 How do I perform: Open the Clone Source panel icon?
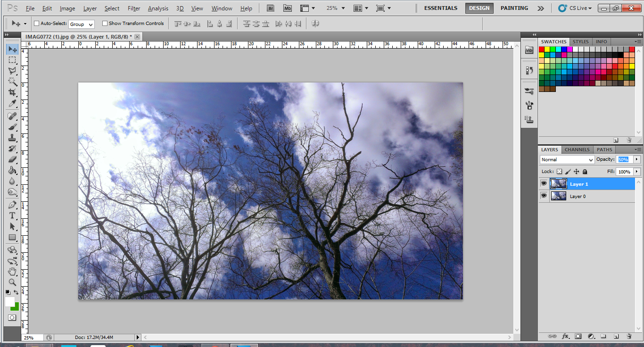529,119
